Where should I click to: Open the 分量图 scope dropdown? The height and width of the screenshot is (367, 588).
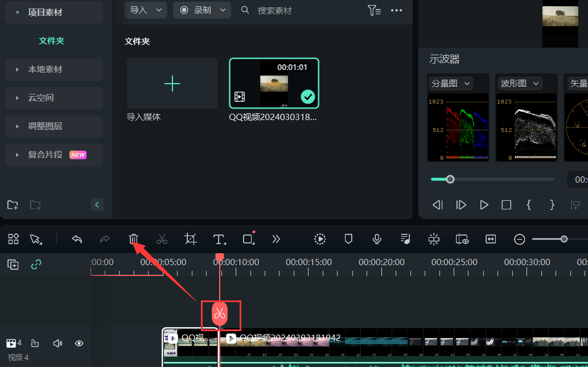click(451, 83)
